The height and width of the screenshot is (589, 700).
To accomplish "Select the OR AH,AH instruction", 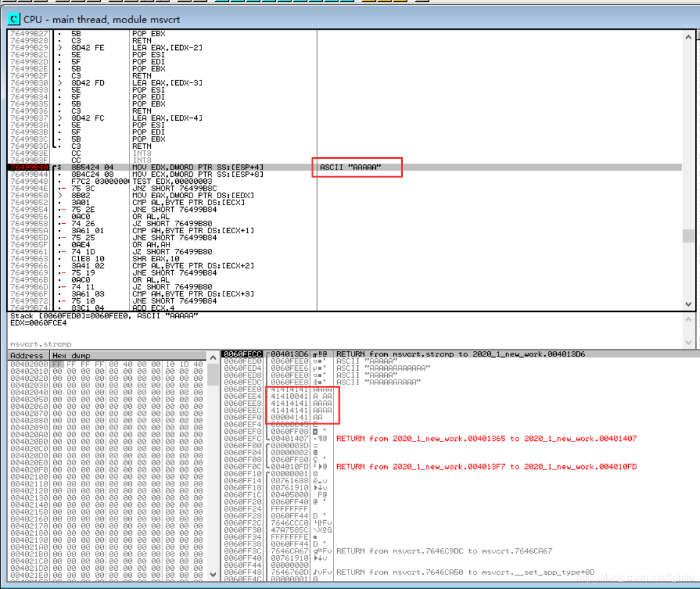I will click(151, 245).
